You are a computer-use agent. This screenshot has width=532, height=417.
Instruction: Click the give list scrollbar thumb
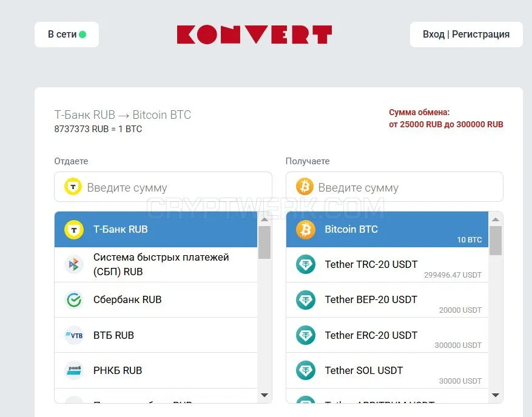(x=264, y=242)
